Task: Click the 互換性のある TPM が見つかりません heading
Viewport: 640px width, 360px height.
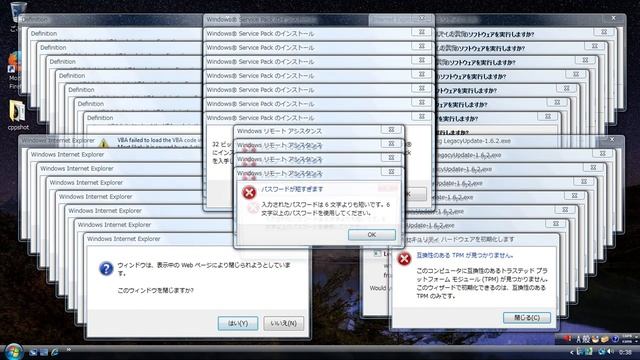Action: (464, 255)
